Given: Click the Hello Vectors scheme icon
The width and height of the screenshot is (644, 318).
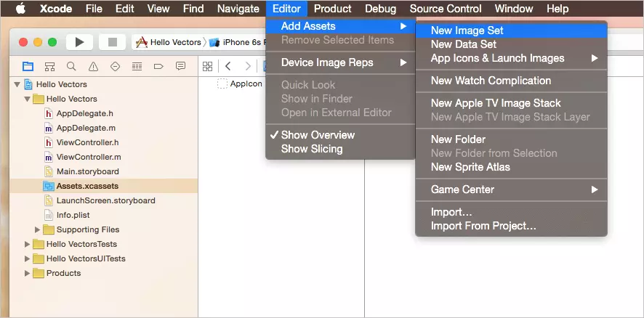Looking at the screenshot, I should click(x=142, y=42).
